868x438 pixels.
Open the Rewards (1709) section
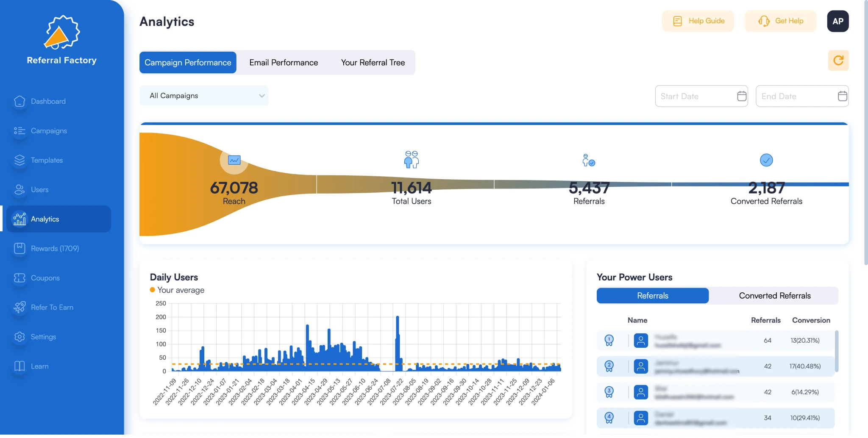click(55, 248)
